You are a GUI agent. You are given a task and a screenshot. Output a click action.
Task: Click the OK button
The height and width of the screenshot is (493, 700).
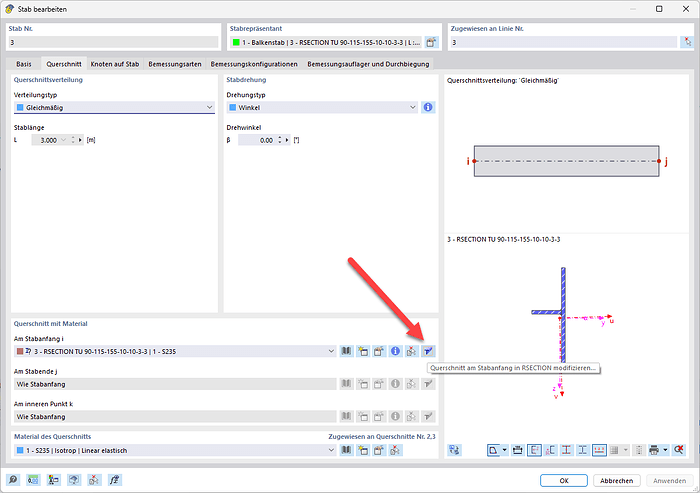pyautogui.click(x=564, y=480)
